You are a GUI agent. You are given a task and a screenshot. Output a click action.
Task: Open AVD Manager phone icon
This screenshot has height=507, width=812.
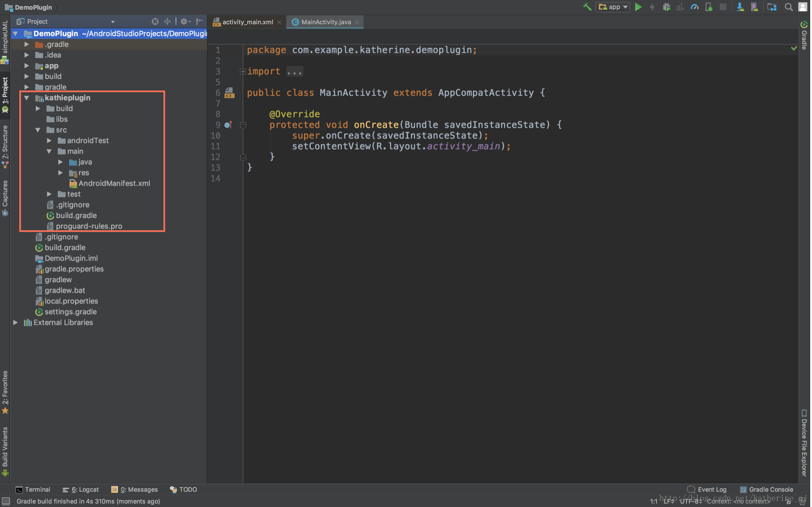(x=755, y=7)
